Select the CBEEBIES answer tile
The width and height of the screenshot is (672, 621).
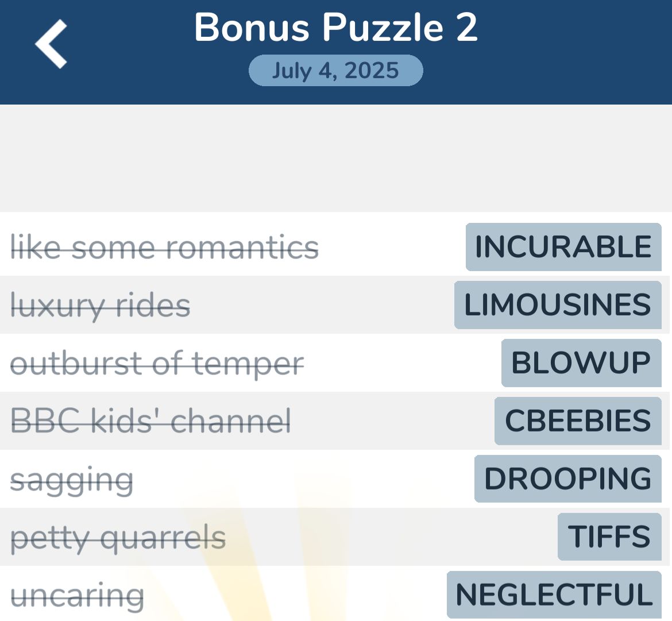[577, 421]
